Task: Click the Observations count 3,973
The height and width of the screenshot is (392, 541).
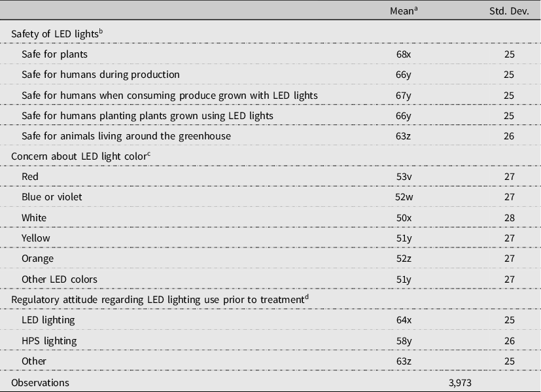Action: (x=459, y=382)
